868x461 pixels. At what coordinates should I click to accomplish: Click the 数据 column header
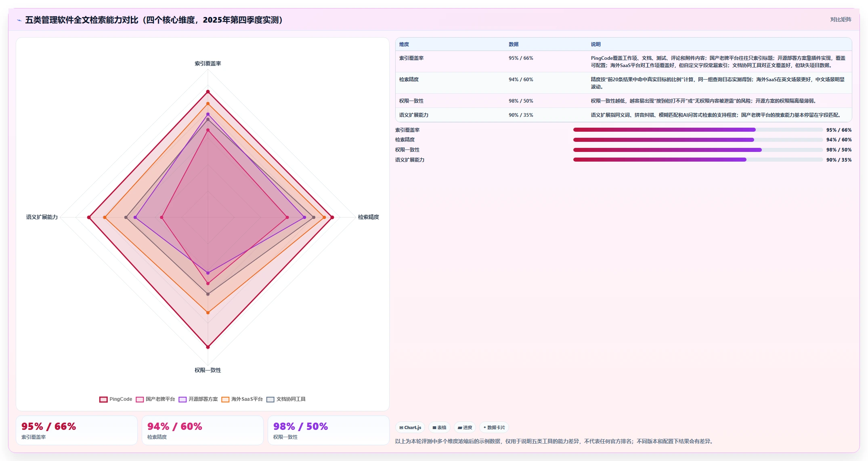[x=514, y=44]
